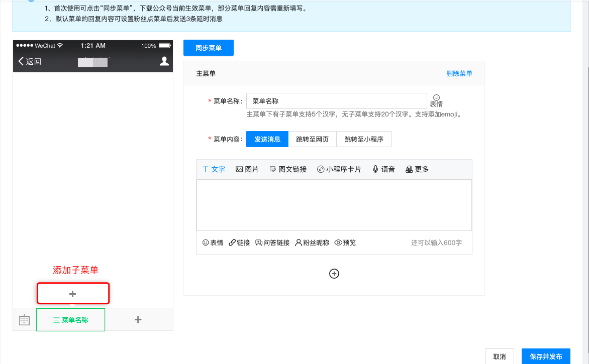The image size is (589, 364).
Task: Click the circular plus to add another reply message
Action: (x=334, y=274)
